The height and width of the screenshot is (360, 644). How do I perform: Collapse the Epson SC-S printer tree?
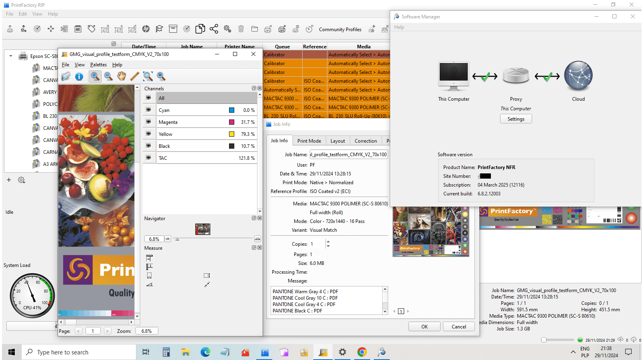(x=11, y=56)
